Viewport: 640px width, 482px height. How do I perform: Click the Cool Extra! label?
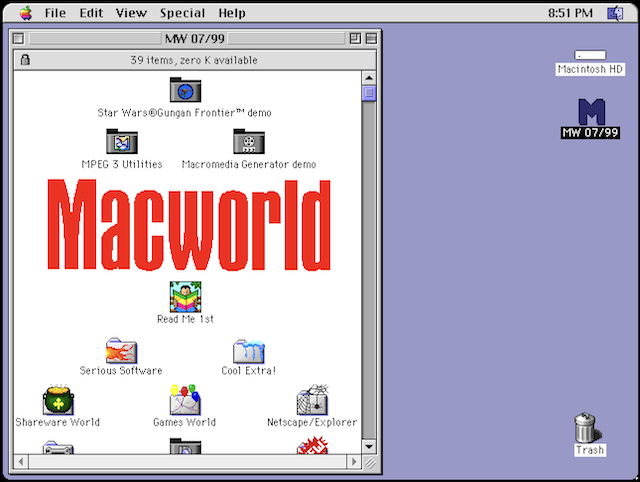[249, 371]
